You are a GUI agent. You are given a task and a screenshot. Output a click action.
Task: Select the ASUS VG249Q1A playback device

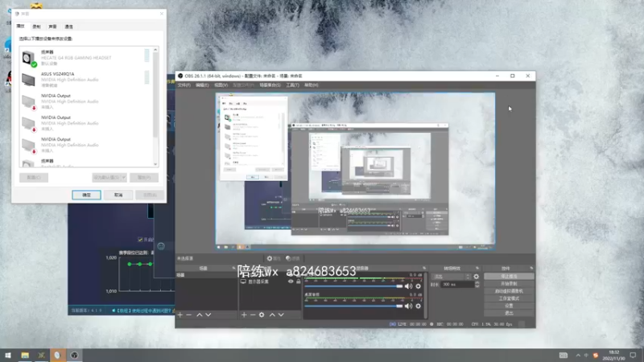[85, 80]
